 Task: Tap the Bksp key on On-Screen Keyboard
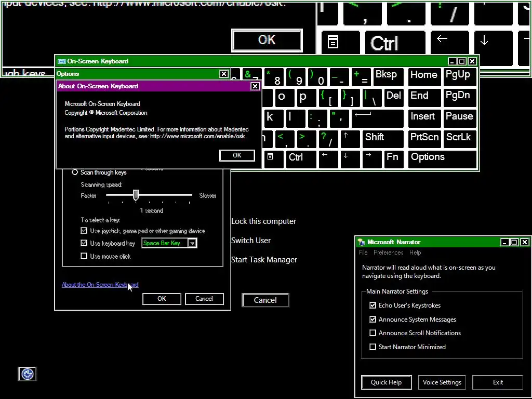388,77
